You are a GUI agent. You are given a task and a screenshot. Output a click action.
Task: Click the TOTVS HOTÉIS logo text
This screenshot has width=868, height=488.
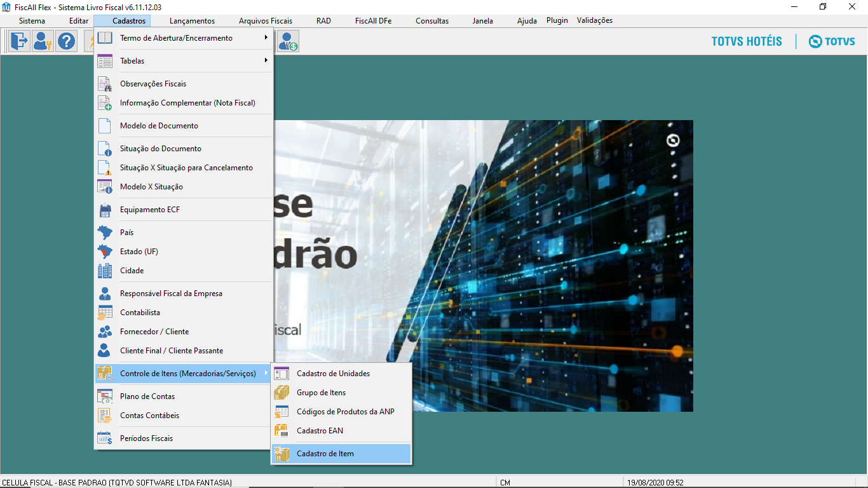pyautogui.click(x=747, y=41)
